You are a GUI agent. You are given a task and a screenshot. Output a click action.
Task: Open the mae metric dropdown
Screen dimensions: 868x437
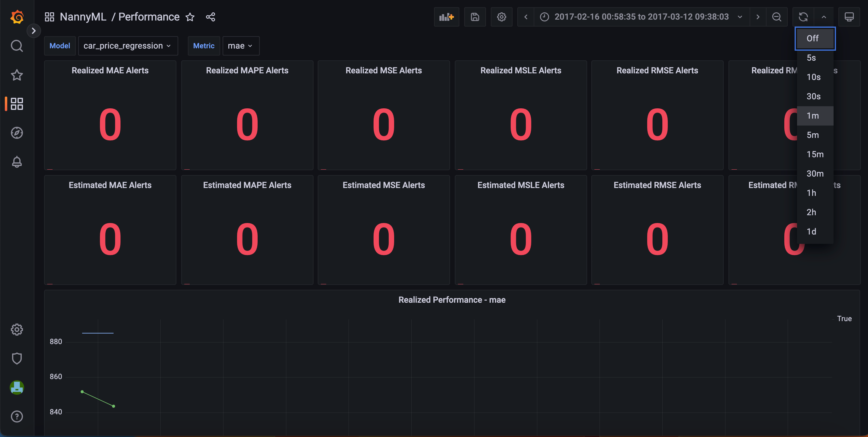(241, 46)
